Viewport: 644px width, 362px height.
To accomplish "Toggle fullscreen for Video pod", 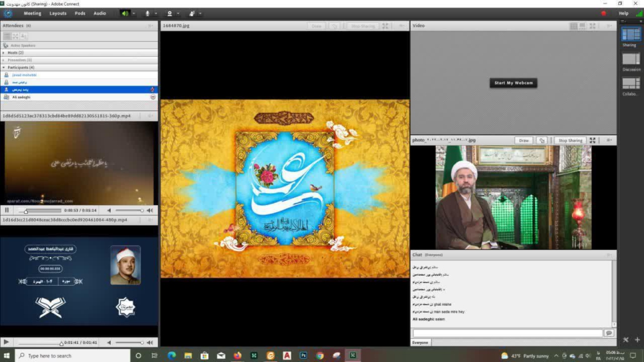I will pos(593,26).
